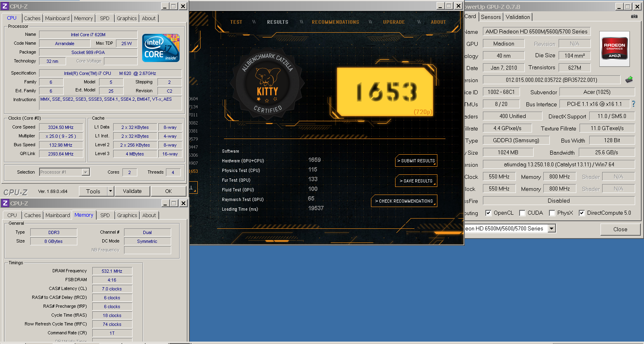
Task: Open the About tab in top CPU-Z window
Action: pyautogui.click(x=149, y=18)
